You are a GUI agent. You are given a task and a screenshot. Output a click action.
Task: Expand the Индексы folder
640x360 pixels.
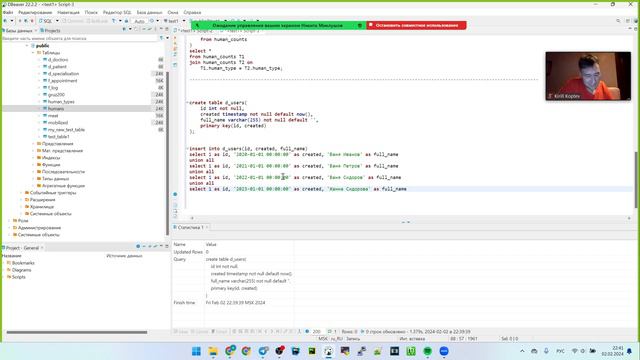[33, 158]
